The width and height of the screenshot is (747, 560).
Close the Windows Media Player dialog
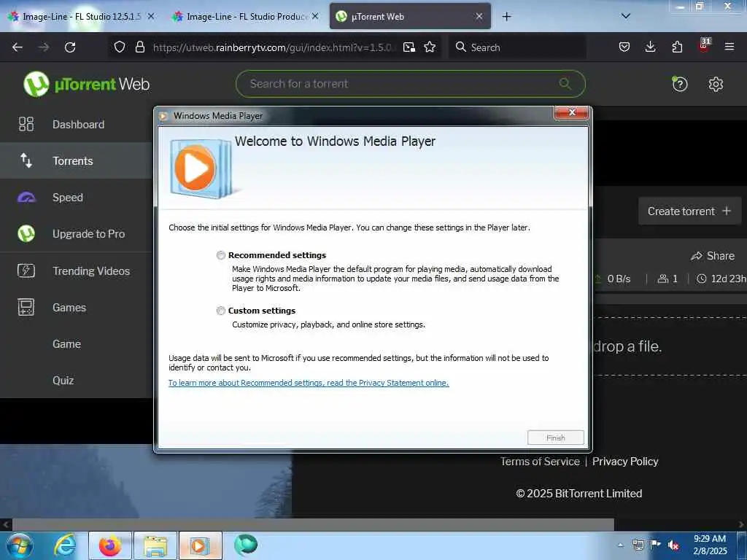click(571, 113)
